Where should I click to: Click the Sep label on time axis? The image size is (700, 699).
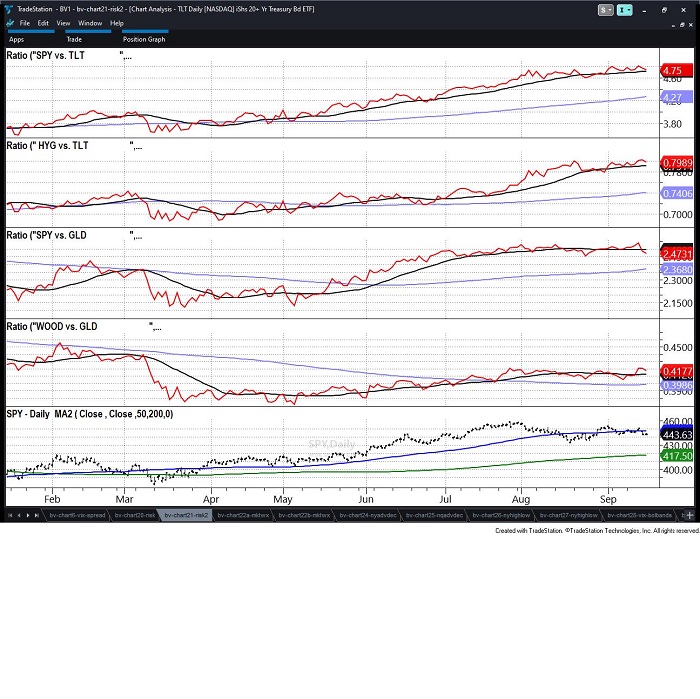[608, 499]
